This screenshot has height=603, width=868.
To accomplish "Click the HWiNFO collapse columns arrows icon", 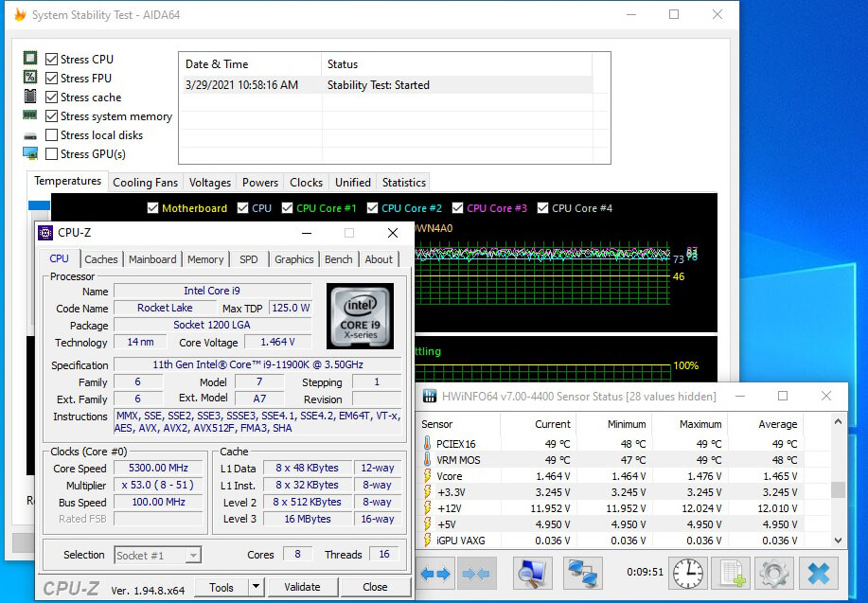I will tap(476, 574).
